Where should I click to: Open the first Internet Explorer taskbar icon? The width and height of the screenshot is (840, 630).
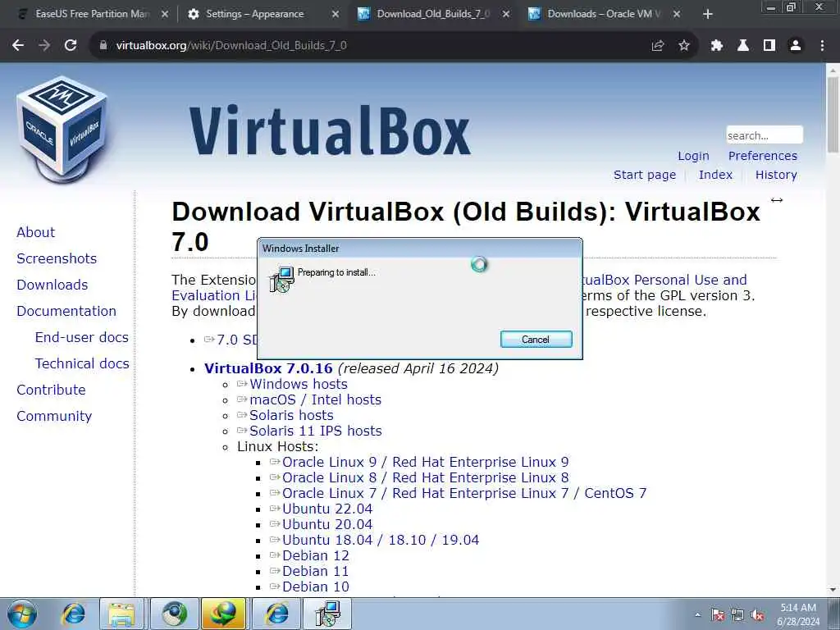[73, 614]
